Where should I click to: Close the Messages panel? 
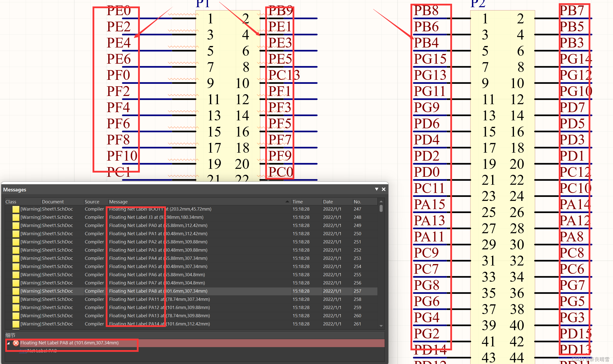tap(384, 189)
